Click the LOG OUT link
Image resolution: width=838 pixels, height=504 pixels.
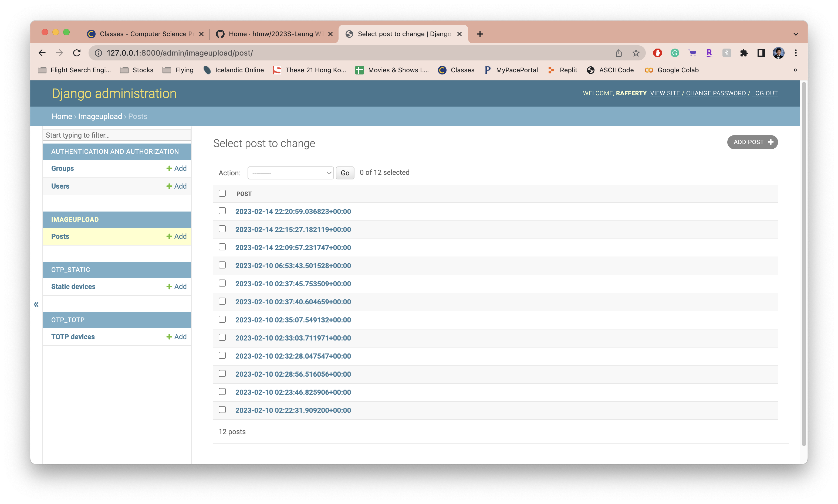765,93
